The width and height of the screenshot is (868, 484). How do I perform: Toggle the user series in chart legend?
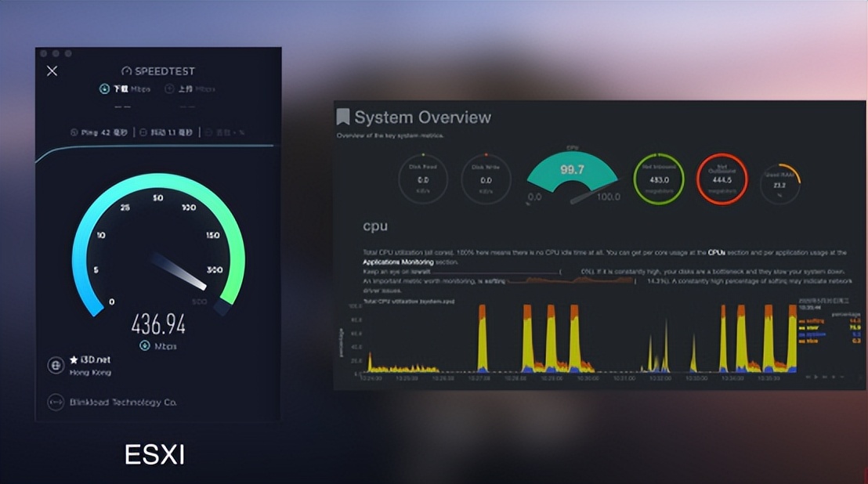click(808, 328)
